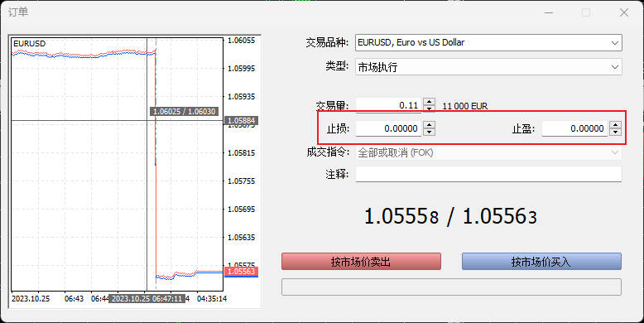
Task: Click the 交易量 volume input field
Action: [x=388, y=105]
